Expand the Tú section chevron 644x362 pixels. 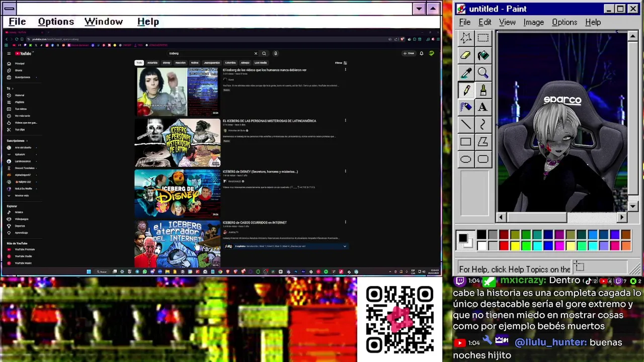coord(13,88)
